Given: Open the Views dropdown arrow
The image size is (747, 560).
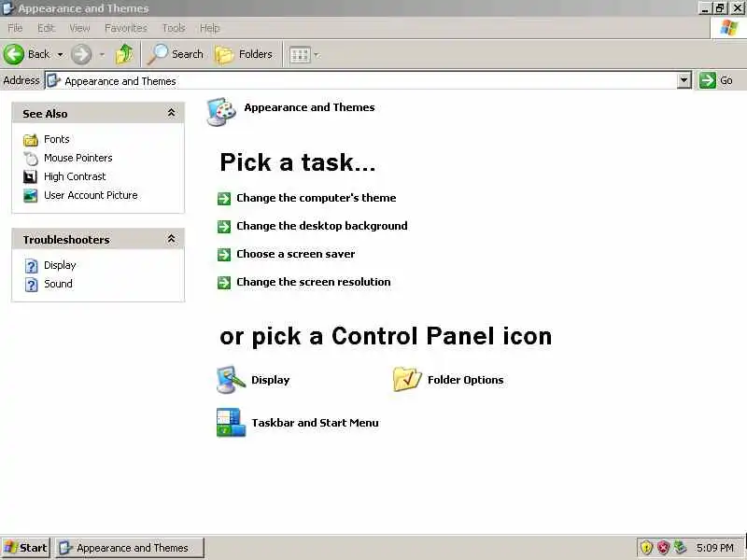Looking at the screenshot, I should [x=317, y=55].
